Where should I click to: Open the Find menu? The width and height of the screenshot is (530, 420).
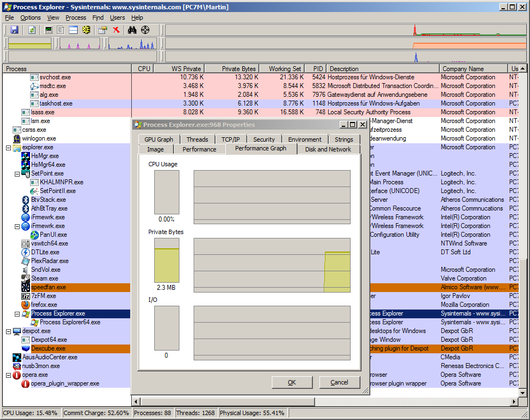[98, 17]
